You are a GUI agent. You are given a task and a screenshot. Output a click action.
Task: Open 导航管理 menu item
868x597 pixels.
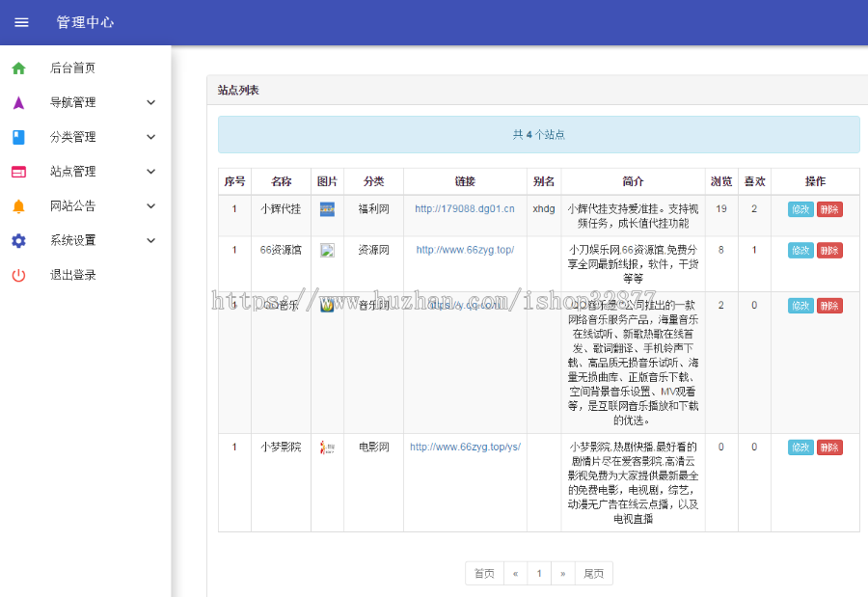(72, 102)
